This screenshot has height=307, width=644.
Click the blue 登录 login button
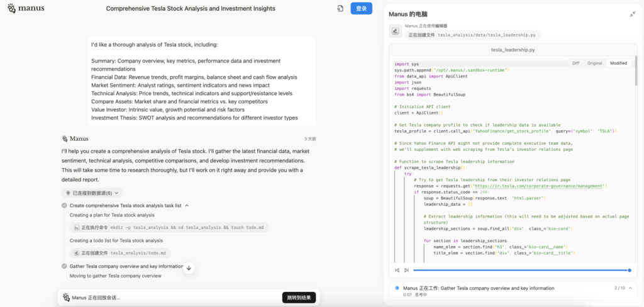[362, 9]
